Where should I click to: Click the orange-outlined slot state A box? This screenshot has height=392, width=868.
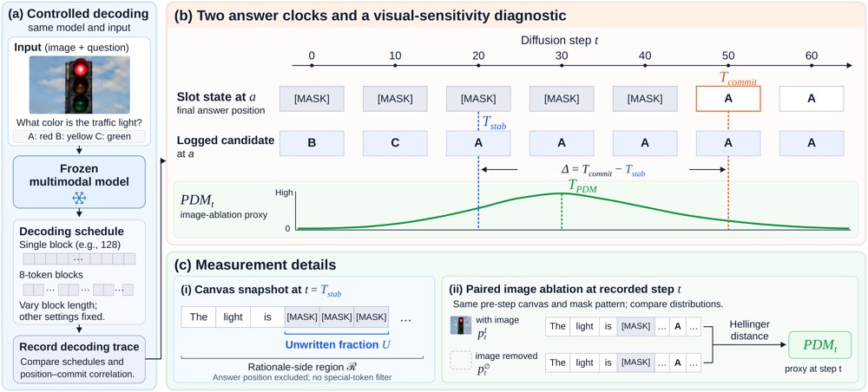[728, 99]
